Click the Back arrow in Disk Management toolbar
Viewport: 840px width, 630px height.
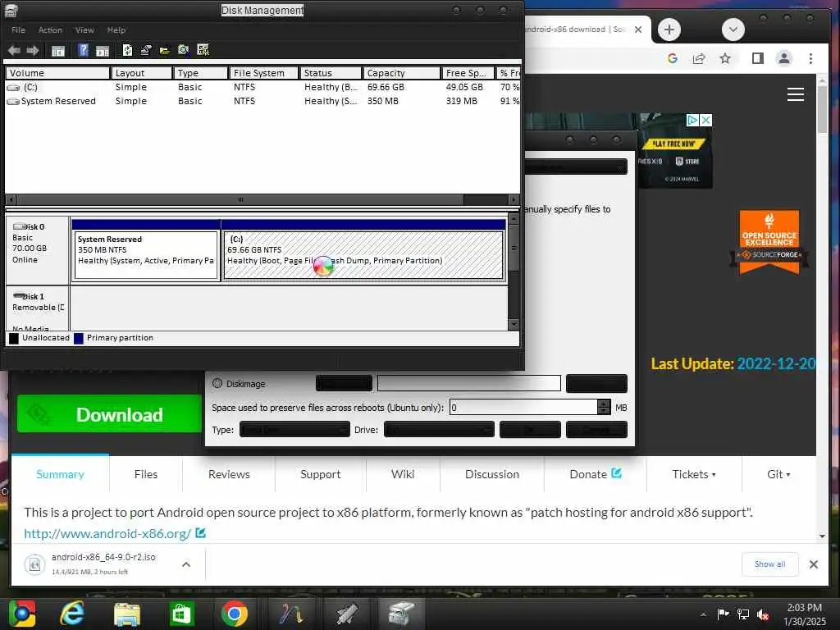14,50
